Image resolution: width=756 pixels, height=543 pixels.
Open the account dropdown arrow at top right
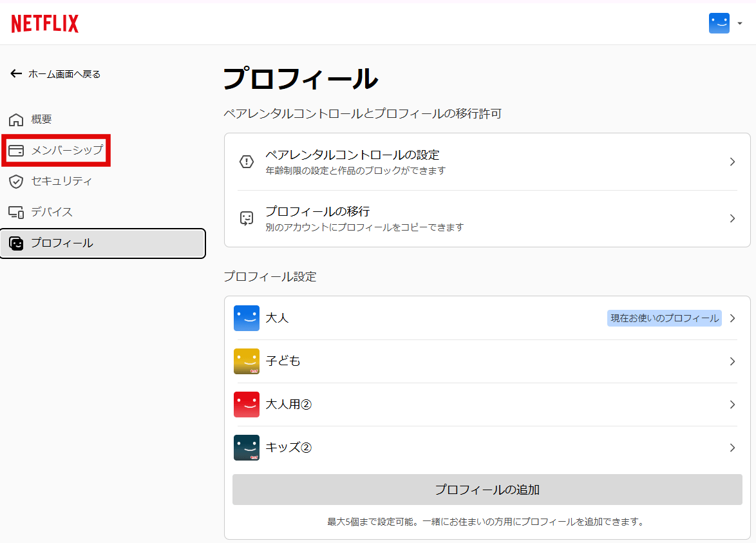pyautogui.click(x=740, y=24)
